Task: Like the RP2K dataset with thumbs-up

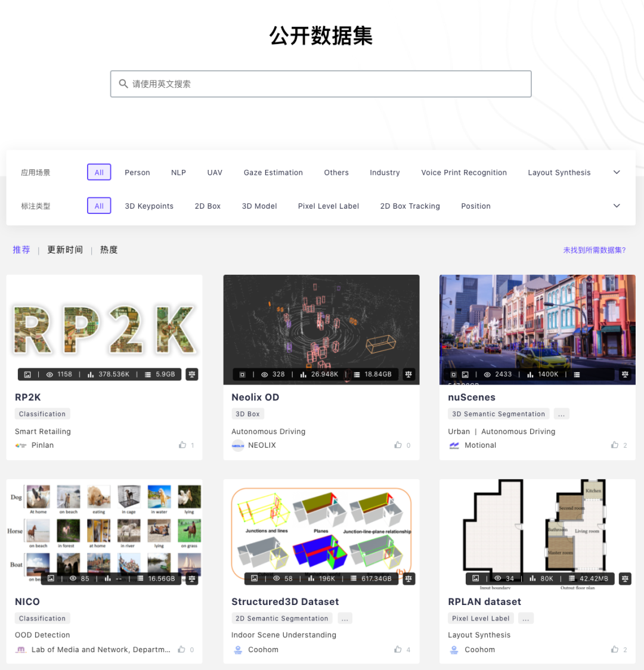Action: (182, 445)
